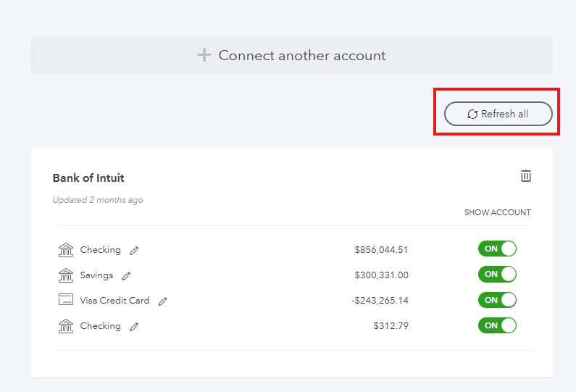Click Connect another account

[x=292, y=55]
